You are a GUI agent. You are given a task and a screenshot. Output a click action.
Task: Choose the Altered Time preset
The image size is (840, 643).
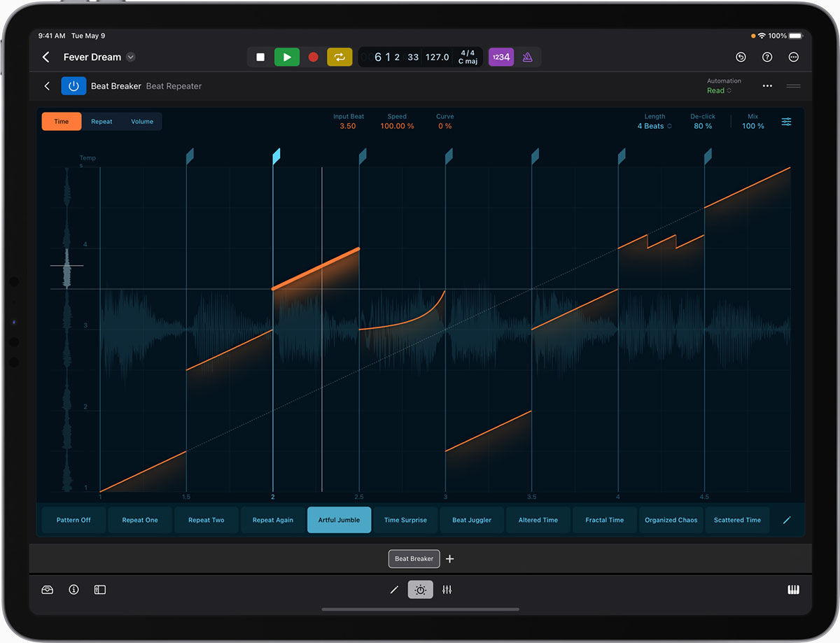click(538, 520)
